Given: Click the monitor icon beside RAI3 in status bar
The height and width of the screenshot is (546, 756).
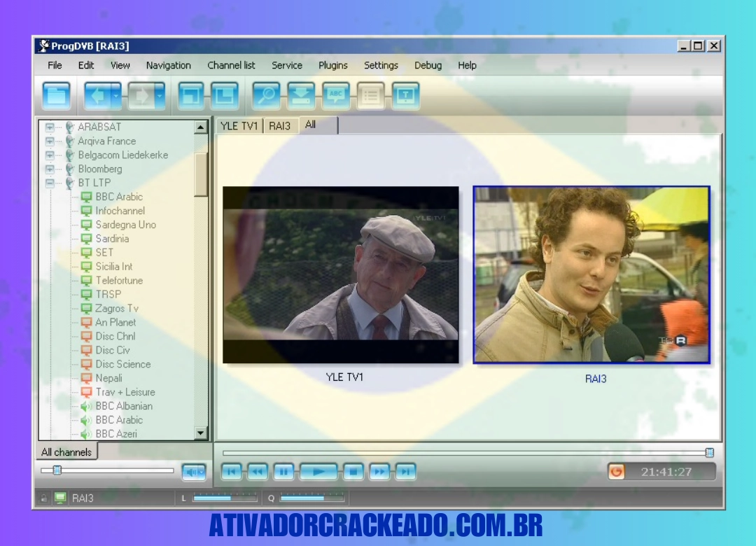Looking at the screenshot, I should coord(60,498).
